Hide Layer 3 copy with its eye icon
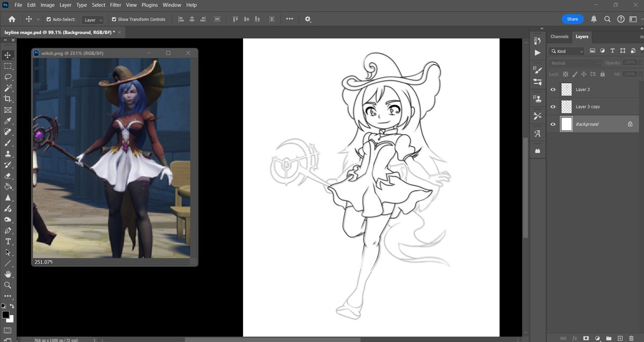The height and width of the screenshot is (342, 644). point(553,107)
